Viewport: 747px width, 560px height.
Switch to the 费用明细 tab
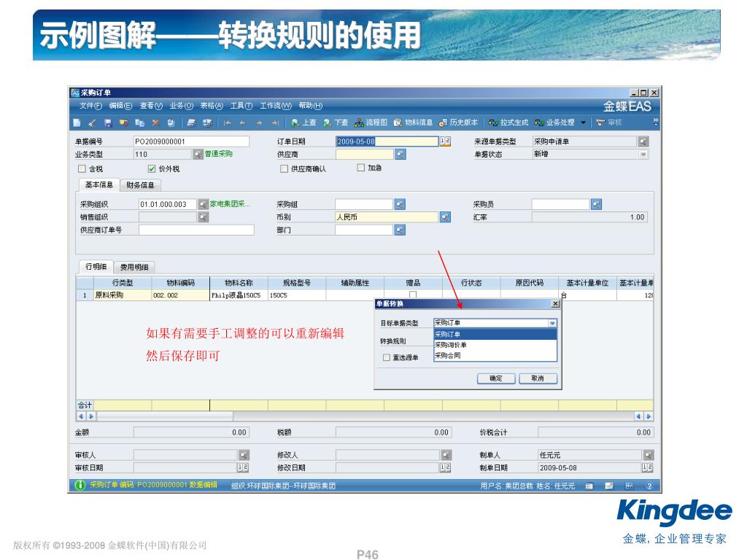(134, 267)
